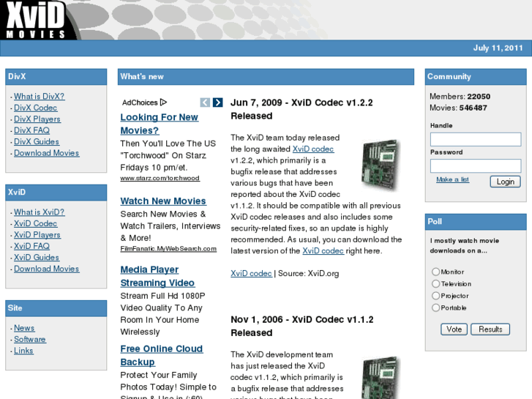Open Watch New Movies ad link
This screenshot has height=399, width=532.
pyautogui.click(x=163, y=201)
